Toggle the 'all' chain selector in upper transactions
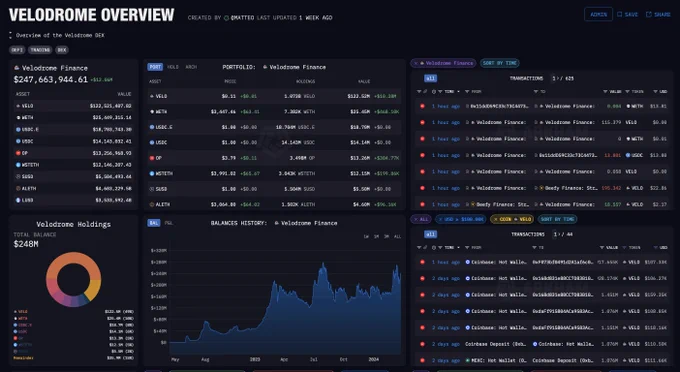Viewport: 680px width, 372px height. (430, 78)
